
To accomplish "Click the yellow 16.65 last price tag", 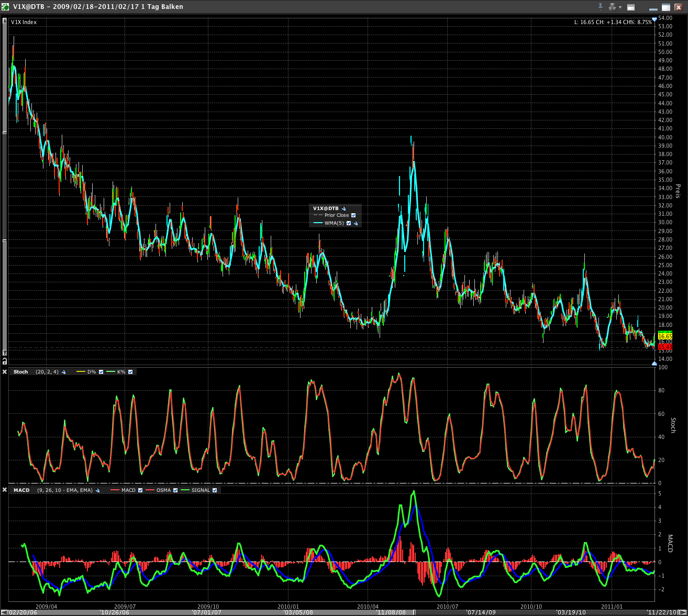I will pyautogui.click(x=665, y=336).
